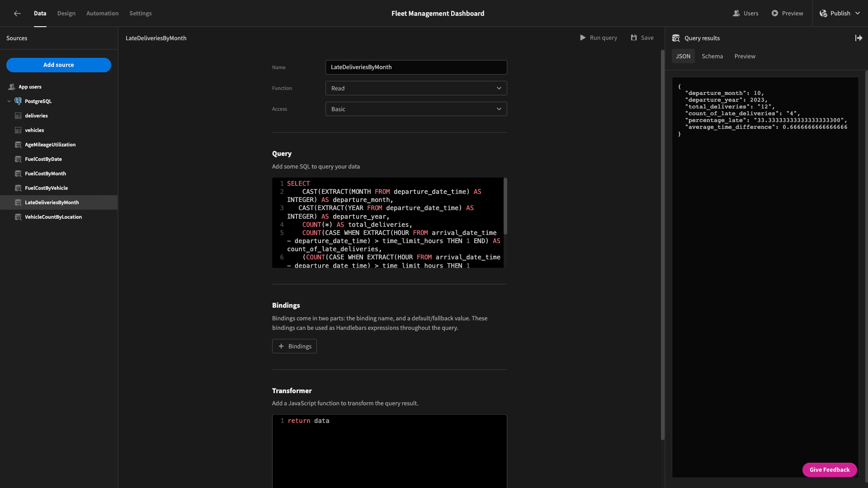Expand the Function dropdown menu
The height and width of the screenshot is (488, 868).
pos(415,88)
